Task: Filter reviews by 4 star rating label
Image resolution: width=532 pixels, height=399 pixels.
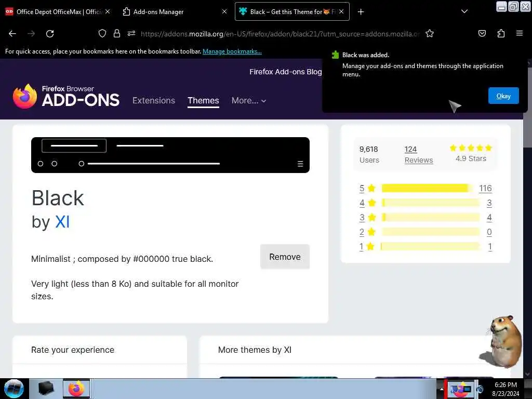Action: pyautogui.click(x=367, y=203)
